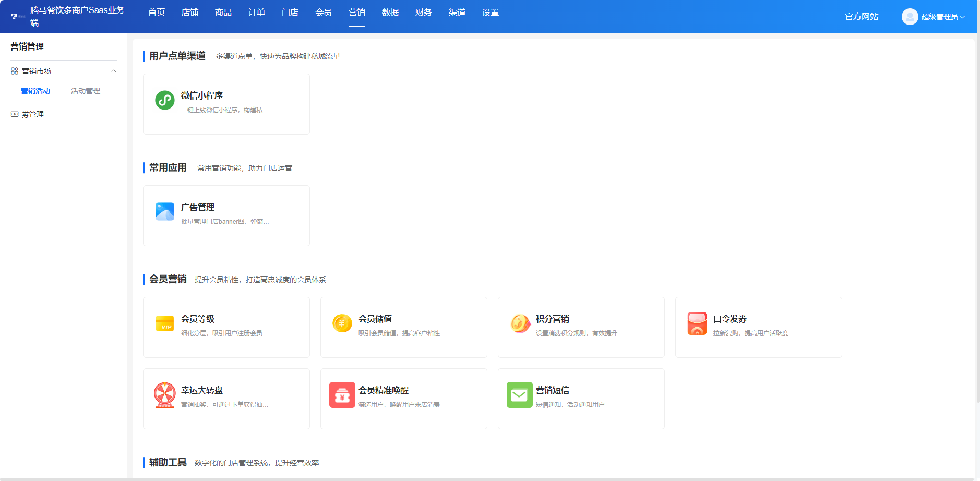Open the 设置 settings menu
This screenshot has width=980, height=481.
(491, 13)
